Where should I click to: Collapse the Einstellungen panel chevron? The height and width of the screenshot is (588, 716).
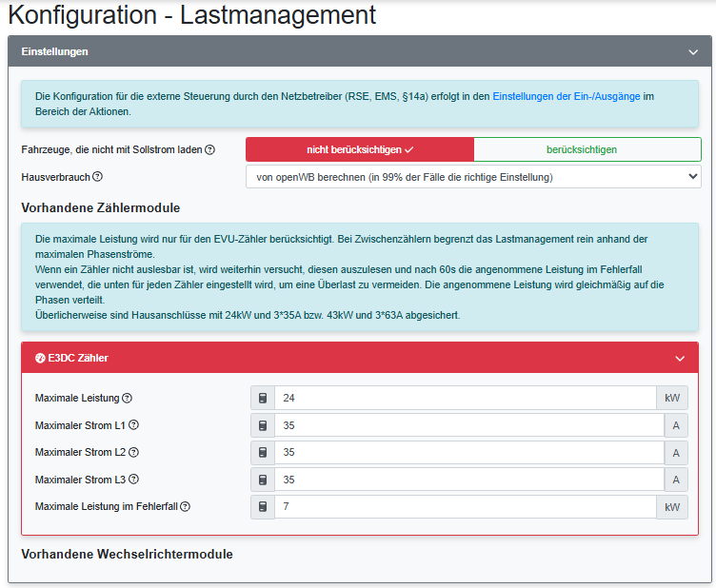click(x=693, y=52)
